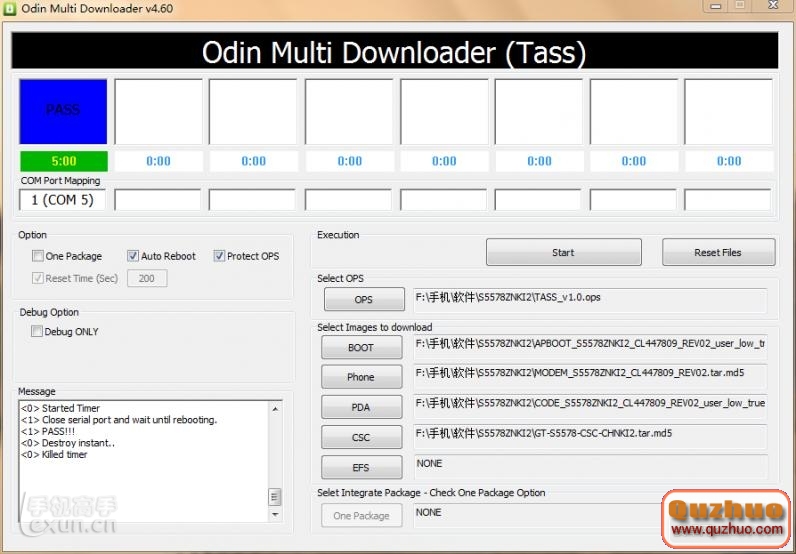Screen dimensions: 796x554
Task: Click the PDA file button
Action: click(361, 407)
